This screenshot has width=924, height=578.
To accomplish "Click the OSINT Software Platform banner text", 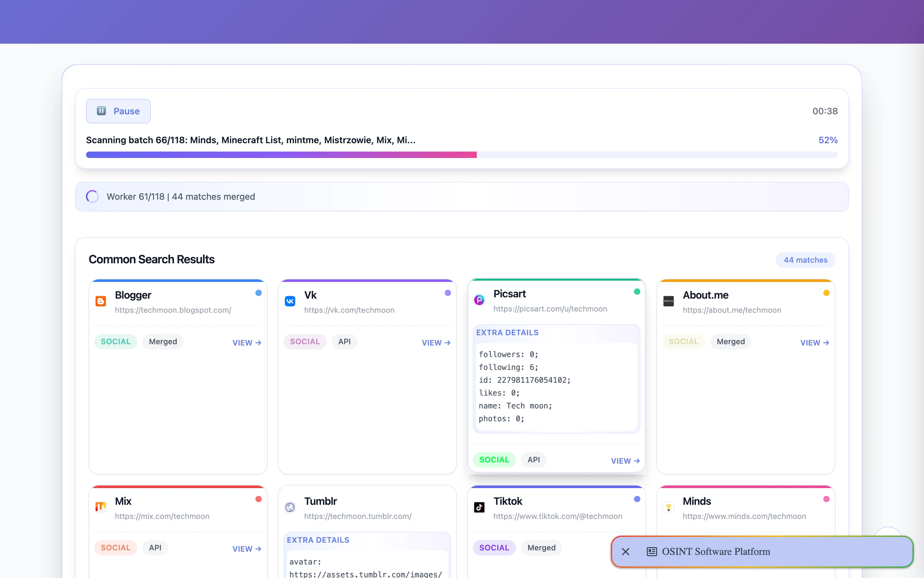I will 716,552.
